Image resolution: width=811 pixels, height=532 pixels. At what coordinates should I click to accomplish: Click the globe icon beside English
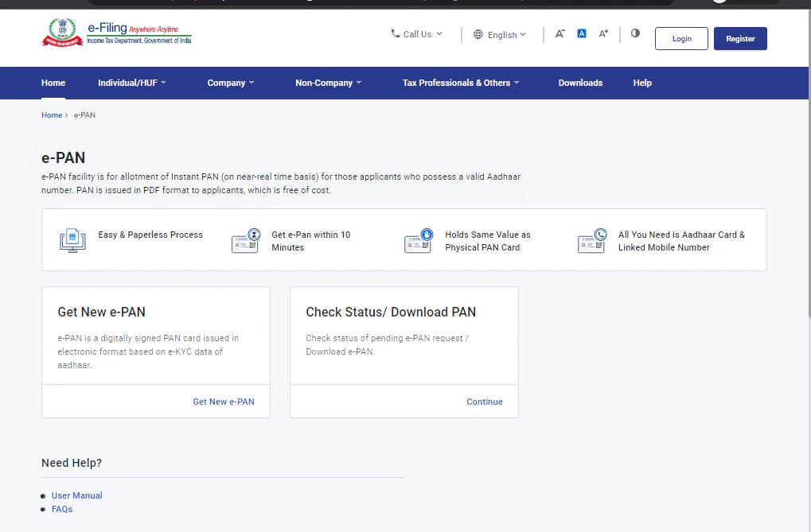[x=478, y=34]
